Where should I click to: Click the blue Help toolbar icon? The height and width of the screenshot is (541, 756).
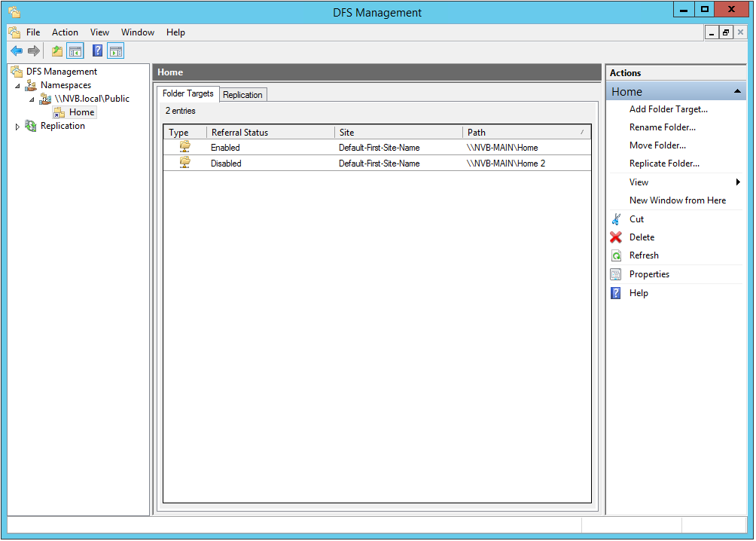[97, 51]
